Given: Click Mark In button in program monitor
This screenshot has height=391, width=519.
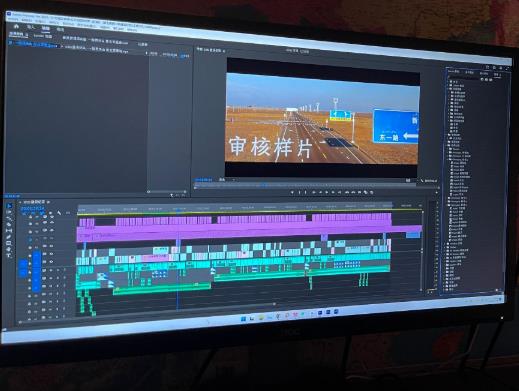Looking at the screenshot, I should click(299, 192).
